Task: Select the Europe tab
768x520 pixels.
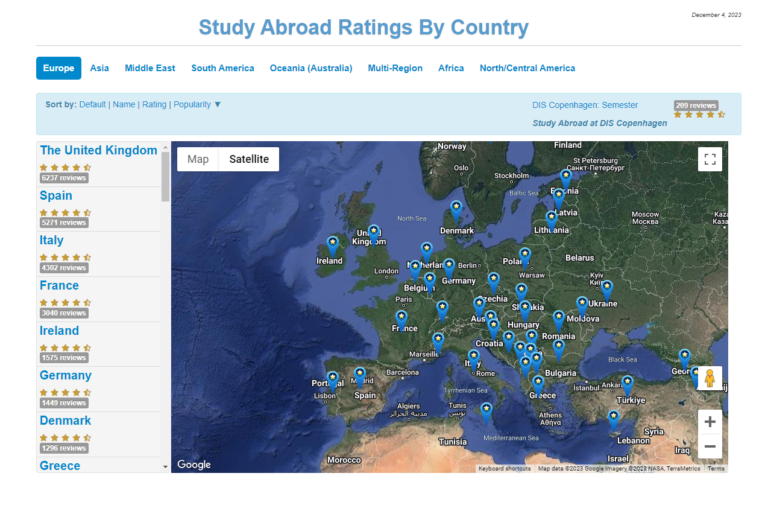Action: (58, 68)
